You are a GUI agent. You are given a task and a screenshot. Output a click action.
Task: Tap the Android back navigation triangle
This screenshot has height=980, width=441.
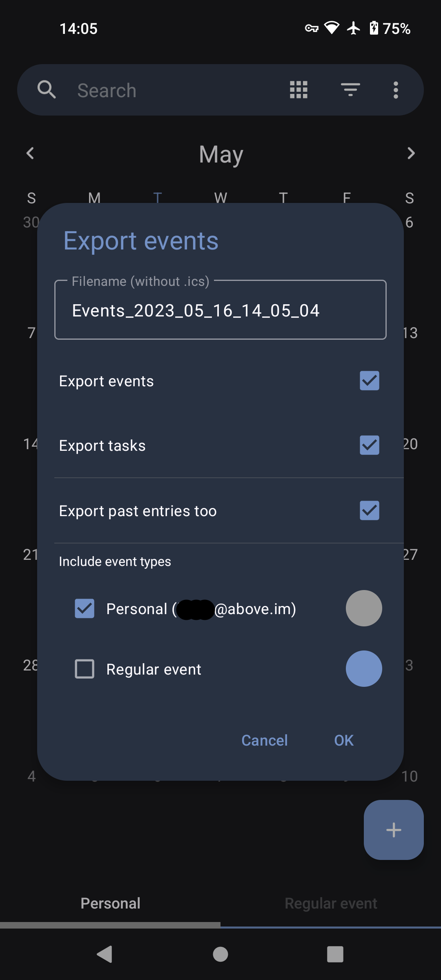105,954
